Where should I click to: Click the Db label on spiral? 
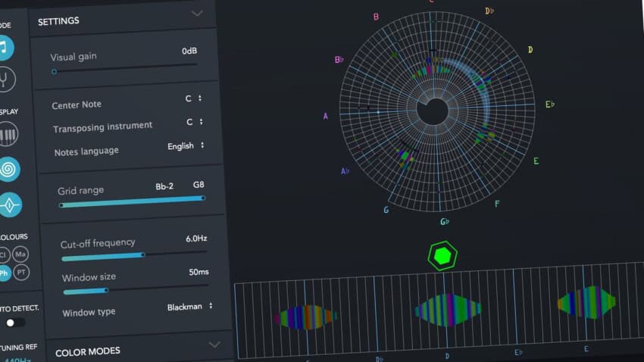tap(489, 11)
